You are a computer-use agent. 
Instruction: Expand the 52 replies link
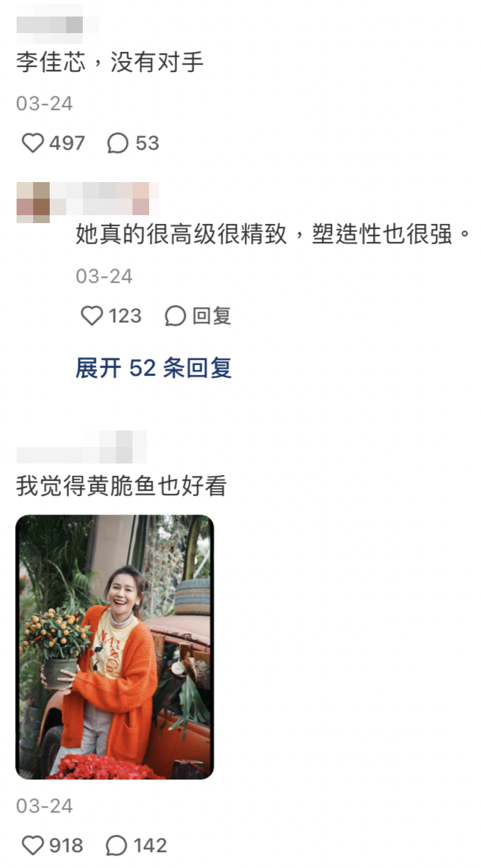pos(153,369)
